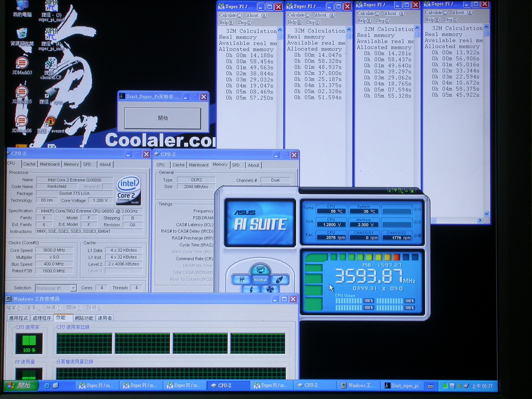Image resolution: width=532 pixels, height=399 pixels.
Task: Click the AI Suite back arrow icon
Action: tap(389, 191)
